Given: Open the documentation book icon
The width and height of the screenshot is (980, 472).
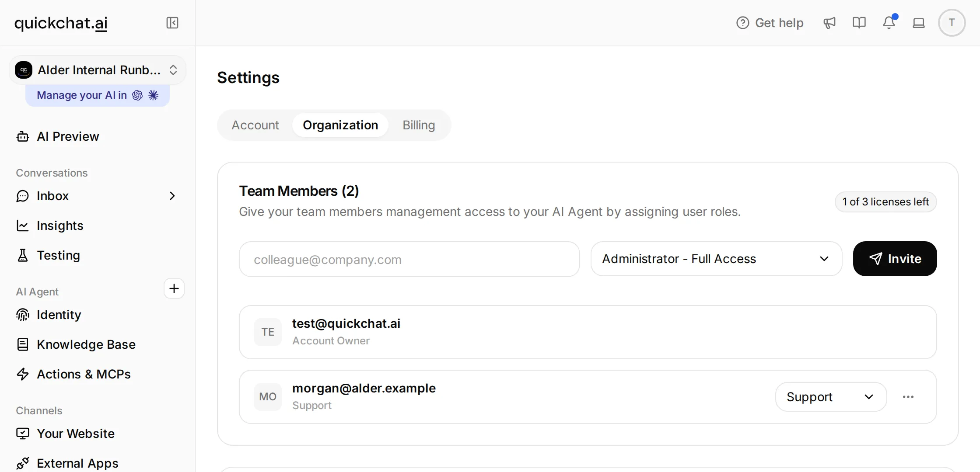Looking at the screenshot, I should (859, 23).
